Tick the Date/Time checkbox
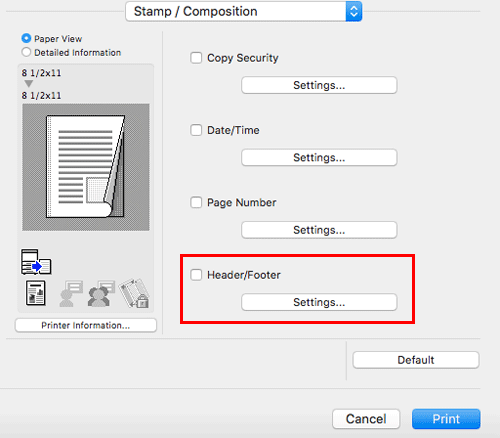 tap(196, 130)
